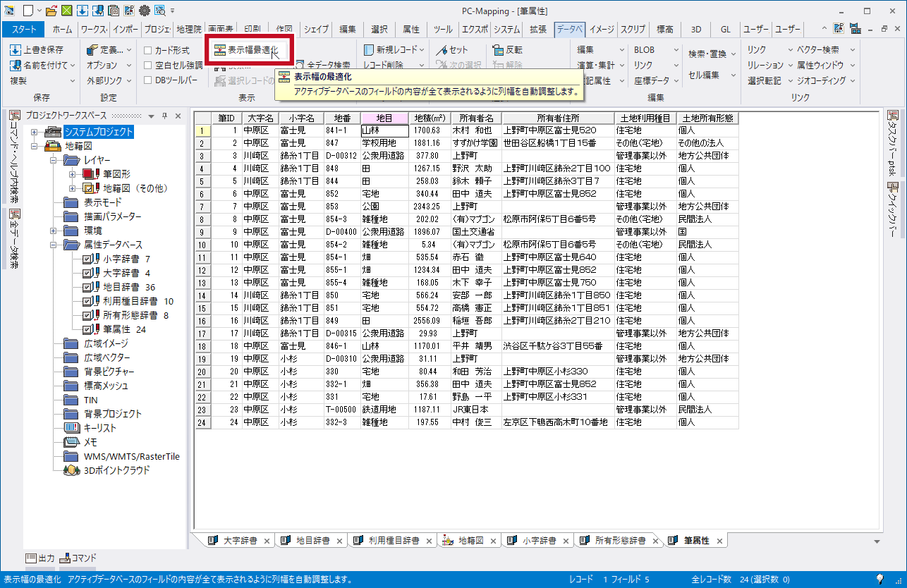Click the green X icon in quick access toolbar
907x588 pixels.
(66, 11)
